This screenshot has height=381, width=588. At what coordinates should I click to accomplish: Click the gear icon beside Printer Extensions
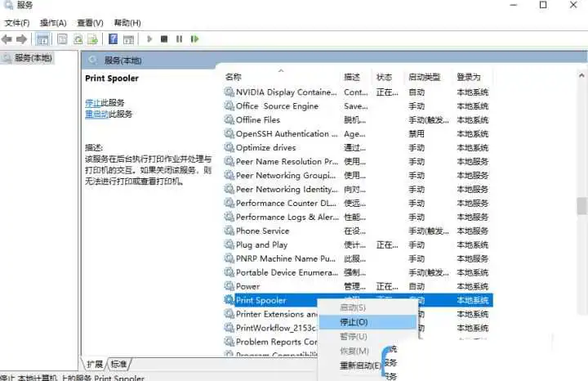(229, 314)
